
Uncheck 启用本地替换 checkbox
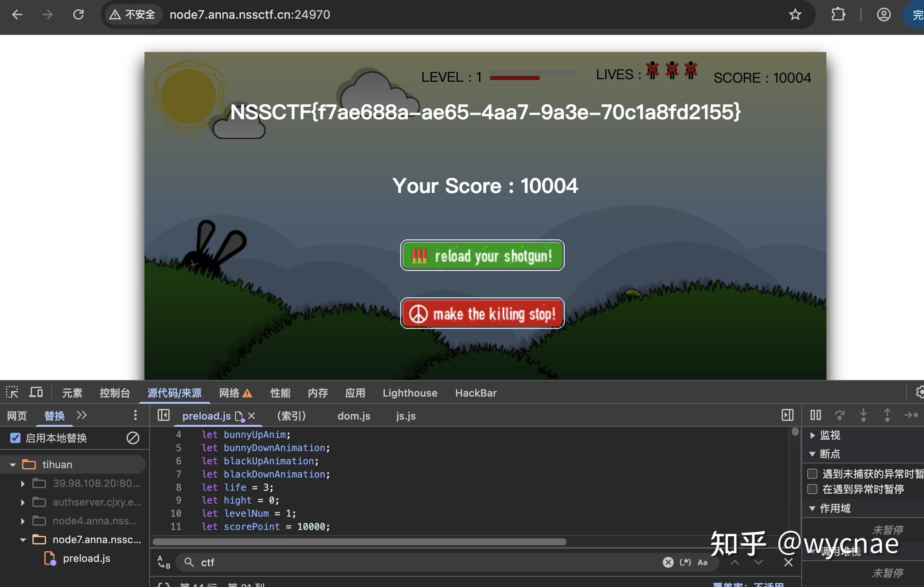point(16,438)
